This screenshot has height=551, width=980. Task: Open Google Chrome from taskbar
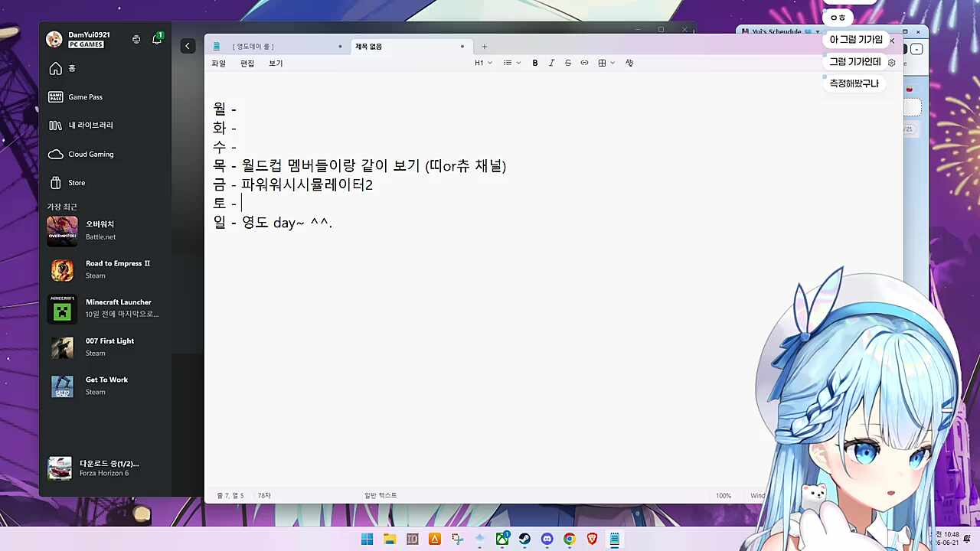[x=570, y=540]
